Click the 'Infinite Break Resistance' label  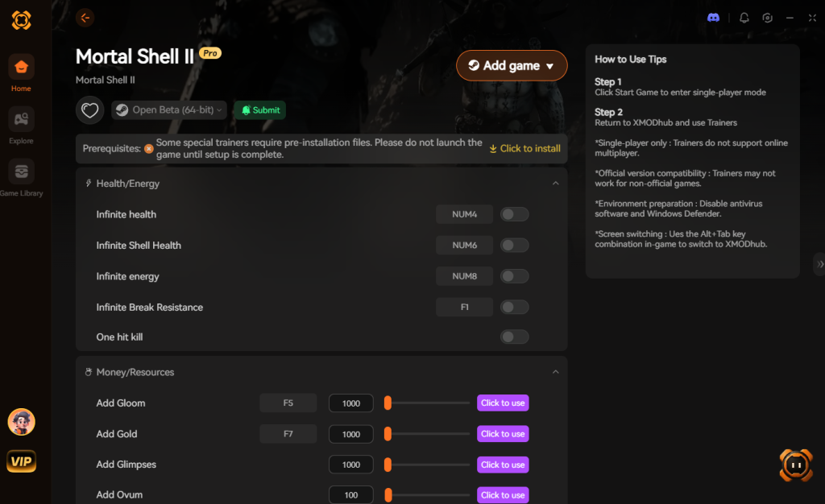click(149, 308)
